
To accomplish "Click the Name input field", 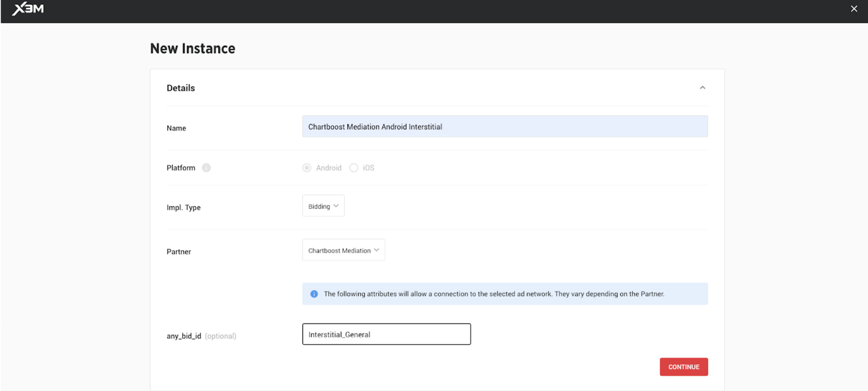I will click(505, 126).
